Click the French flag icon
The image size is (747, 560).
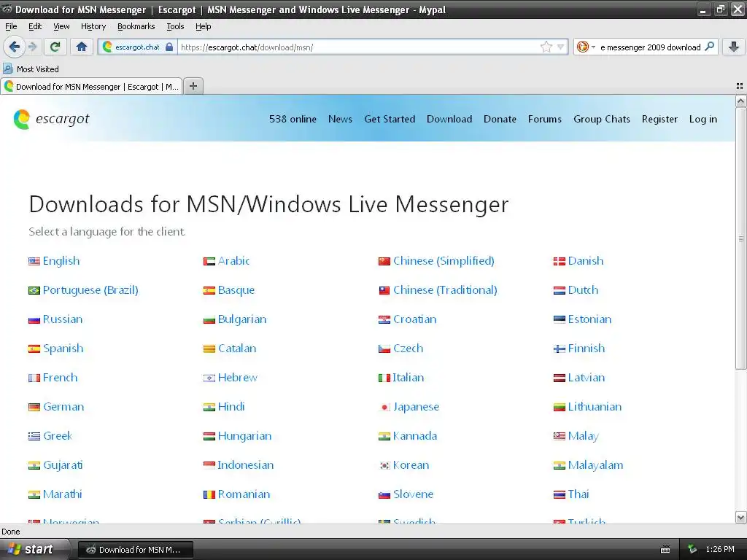coord(34,378)
